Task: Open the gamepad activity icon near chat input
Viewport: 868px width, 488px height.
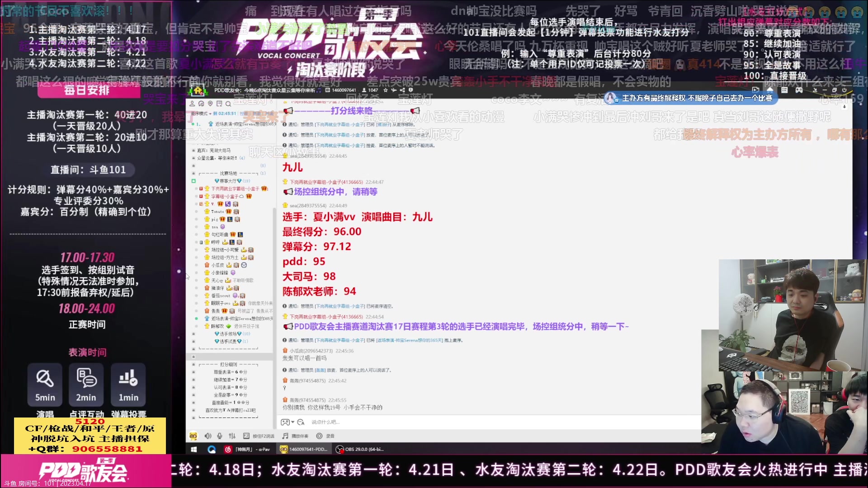Action: click(285, 422)
